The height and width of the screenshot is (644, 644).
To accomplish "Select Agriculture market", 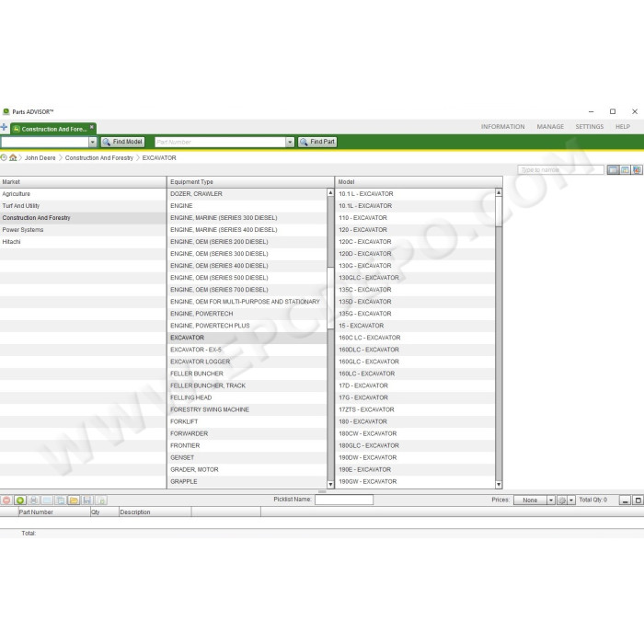I will click(x=83, y=194).
